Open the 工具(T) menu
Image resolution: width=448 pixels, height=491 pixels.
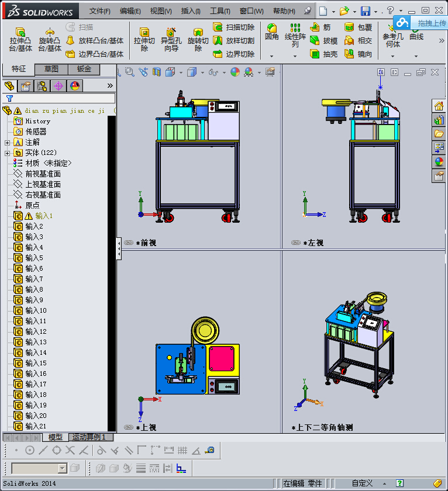(220, 11)
